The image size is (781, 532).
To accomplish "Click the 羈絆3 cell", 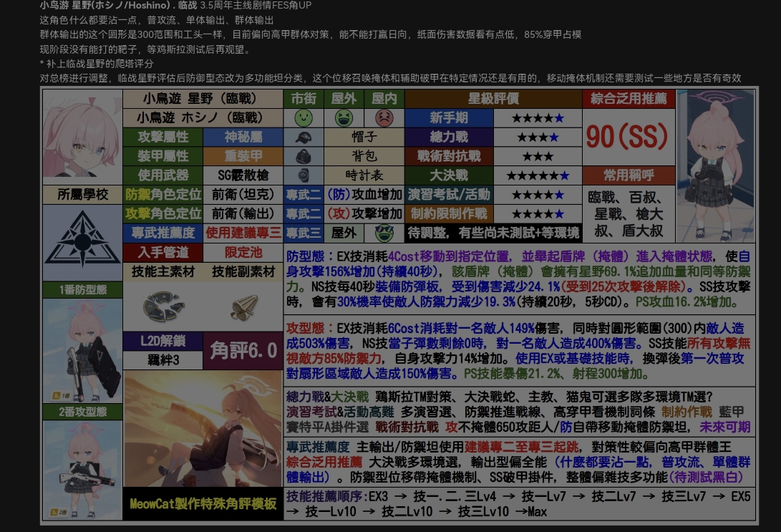I will (163, 359).
